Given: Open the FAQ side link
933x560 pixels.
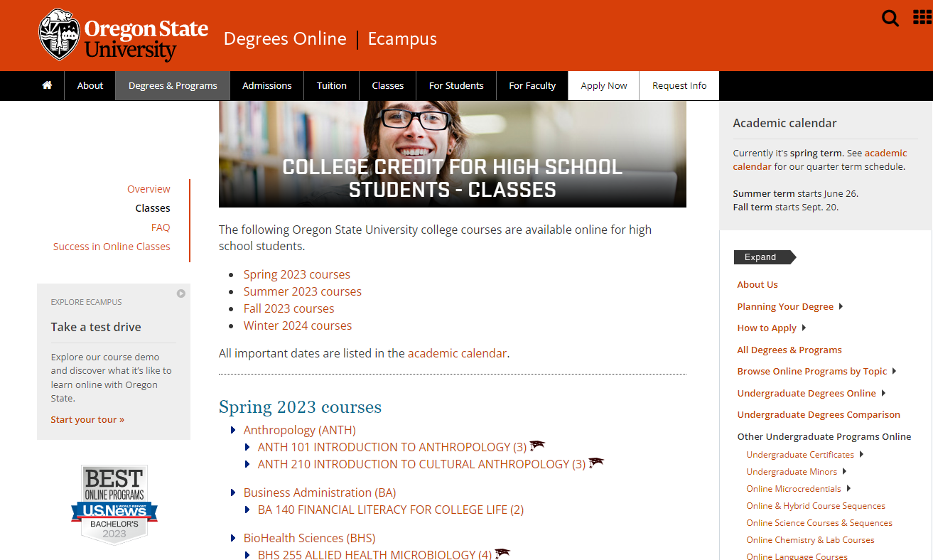Looking at the screenshot, I should pyautogui.click(x=161, y=227).
